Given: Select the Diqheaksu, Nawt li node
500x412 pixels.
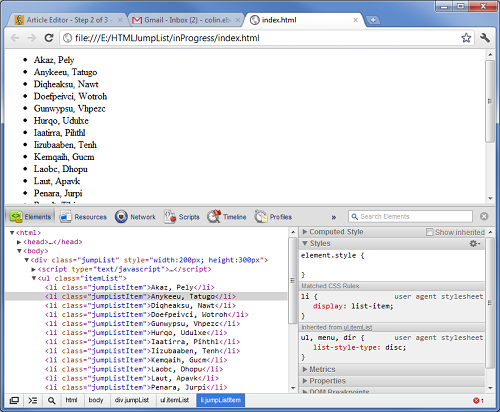Looking at the screenshot, I should (x=140, y=306).
